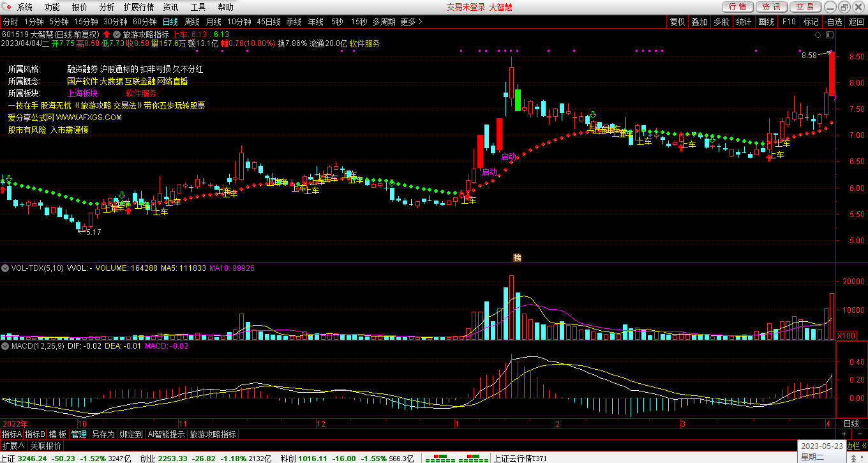Expand 更多 periods list
The height and width of the screenshot is (463, 868).
click(411, 22)
